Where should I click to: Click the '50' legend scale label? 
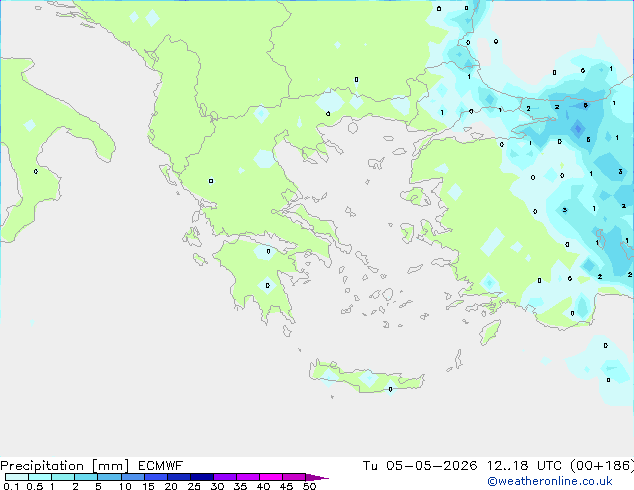pyautogui.click(x=309, y=486)
